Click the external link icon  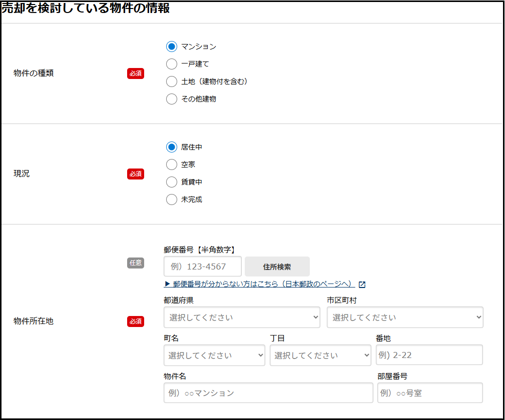(362, 284)
